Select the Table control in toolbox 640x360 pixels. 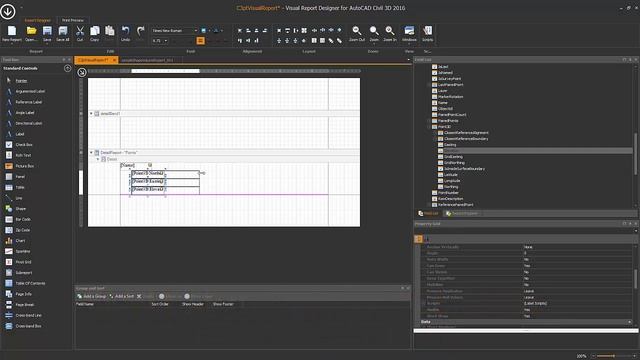click(x=20, y=187)
